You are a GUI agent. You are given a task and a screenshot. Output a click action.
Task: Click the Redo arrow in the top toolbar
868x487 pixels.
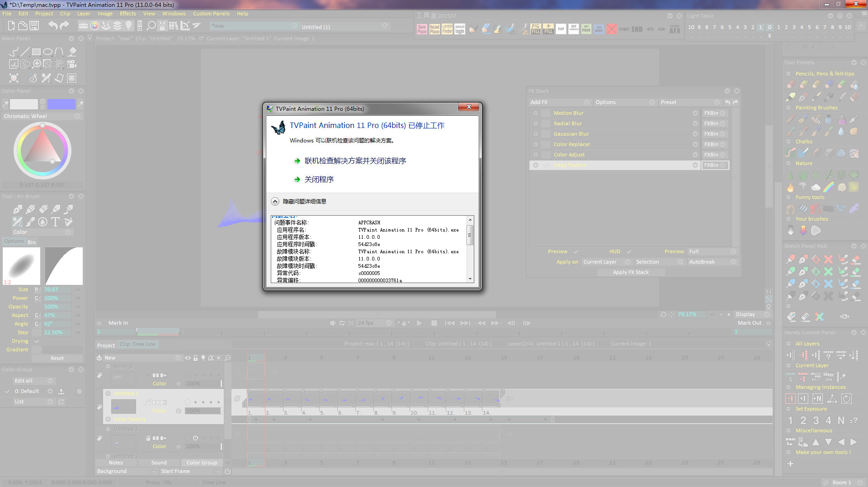point(64,26)
